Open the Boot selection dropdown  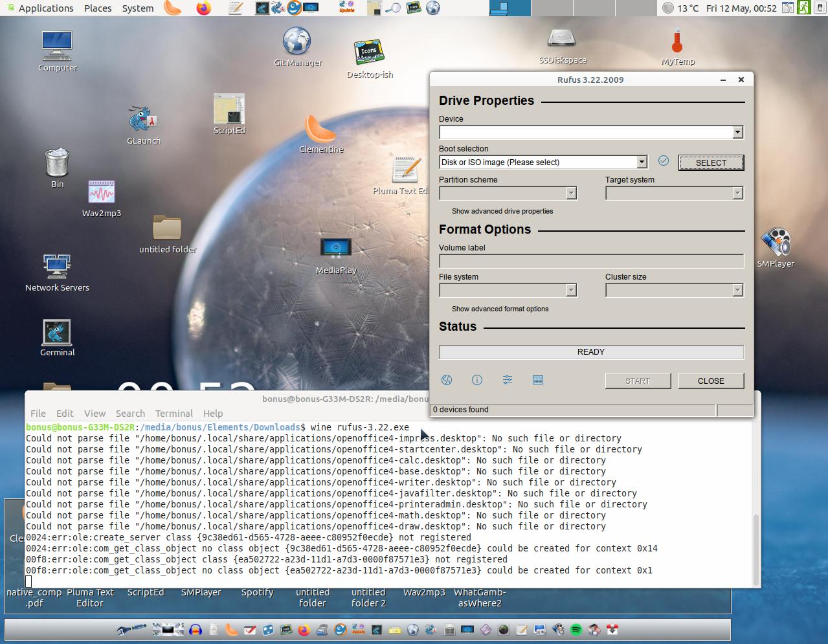642,162
